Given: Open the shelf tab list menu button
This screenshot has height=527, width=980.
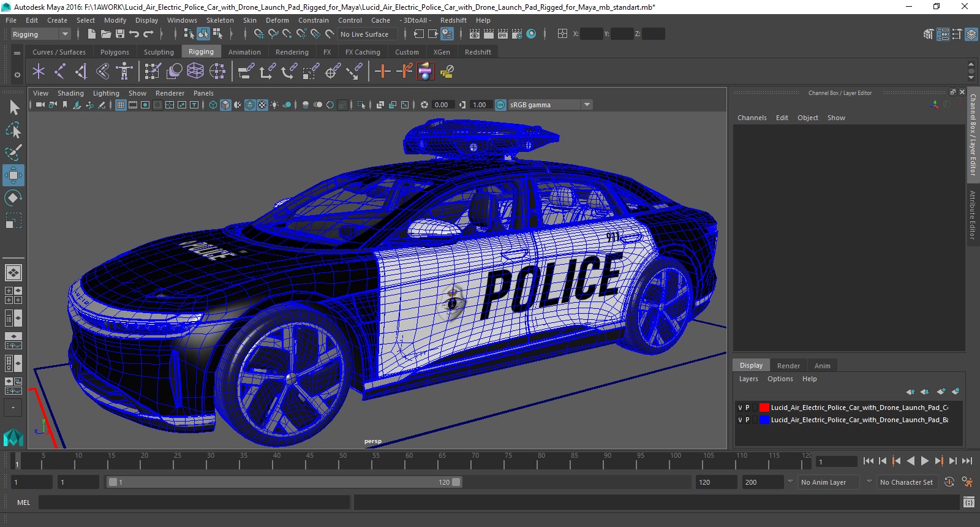Looking at the screenshot, I should coord(17,53).
